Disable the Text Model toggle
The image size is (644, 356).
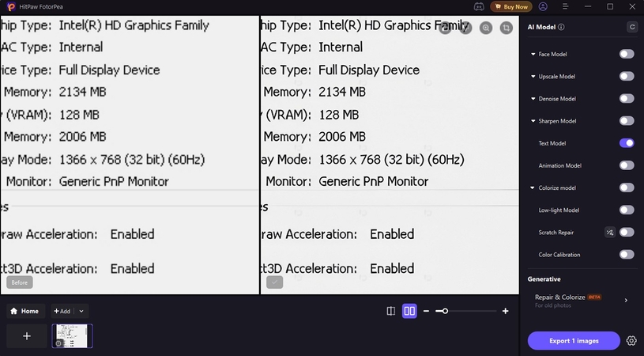[627, 143]
